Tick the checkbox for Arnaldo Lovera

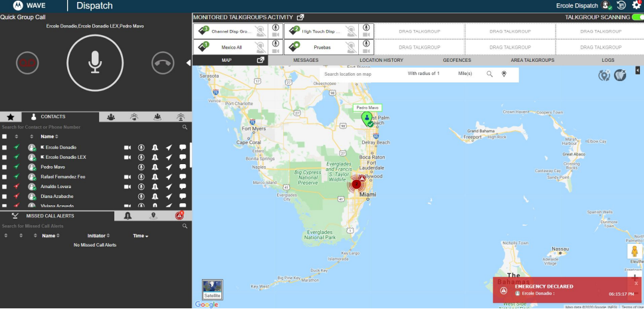coord(4,187)
